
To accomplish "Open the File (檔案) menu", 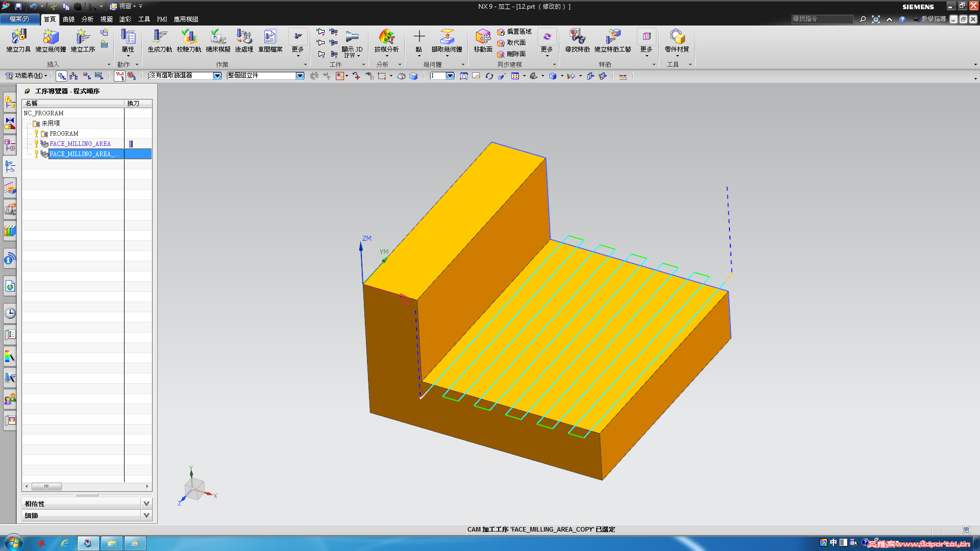I will pos(19,19).
